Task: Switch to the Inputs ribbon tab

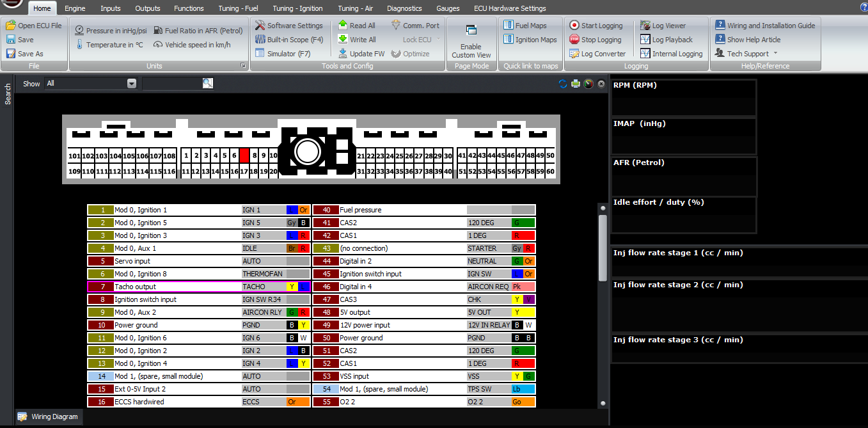Action: [111, 8]
